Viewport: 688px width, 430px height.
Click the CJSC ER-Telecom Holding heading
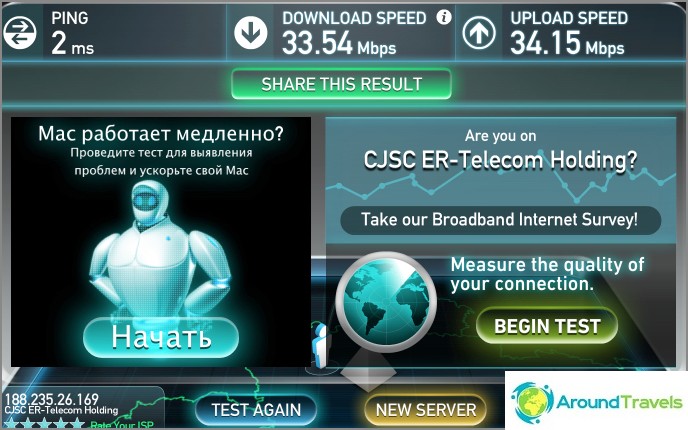(x=500, y=160)
